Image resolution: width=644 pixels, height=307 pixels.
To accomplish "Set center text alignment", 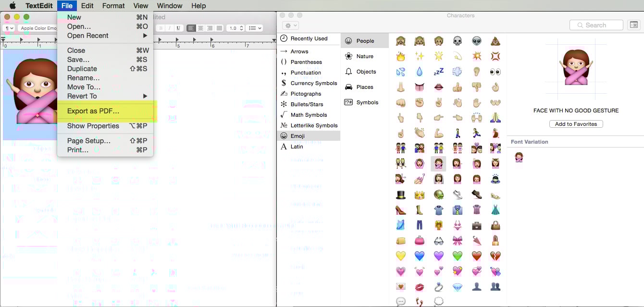I will click(x=200, y=28).
